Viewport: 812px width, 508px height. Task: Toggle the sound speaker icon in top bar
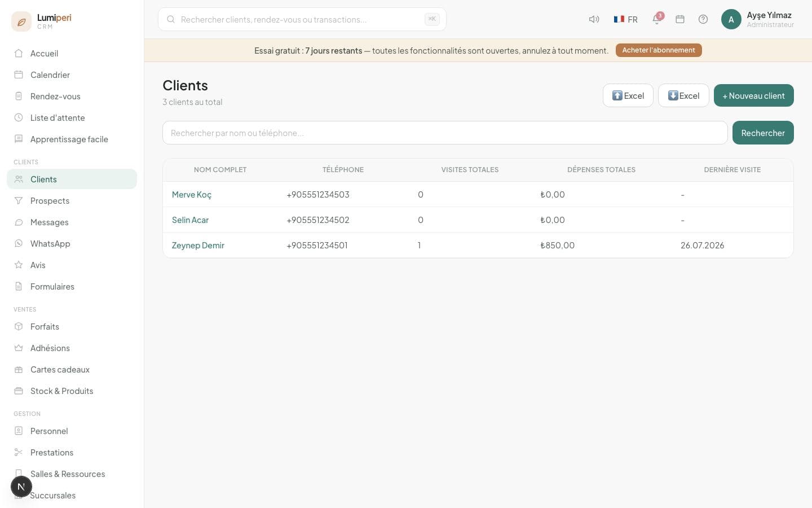click(x=594, y=19)
